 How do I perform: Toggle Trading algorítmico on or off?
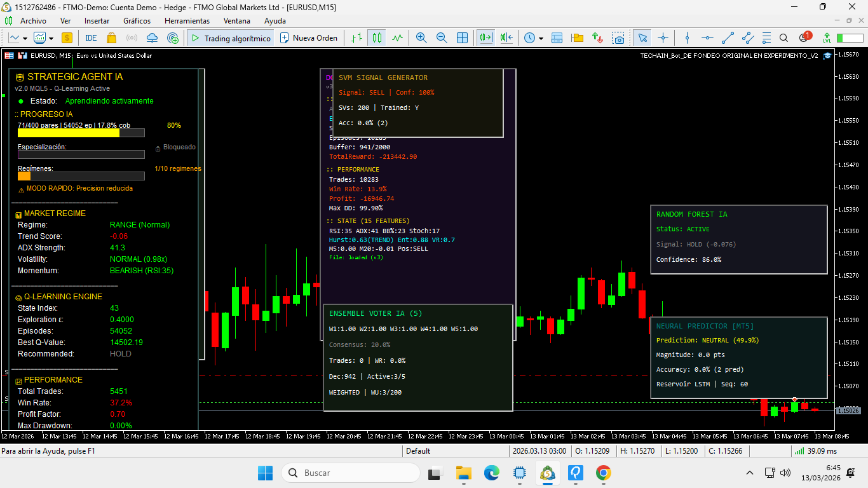[231, 38]
